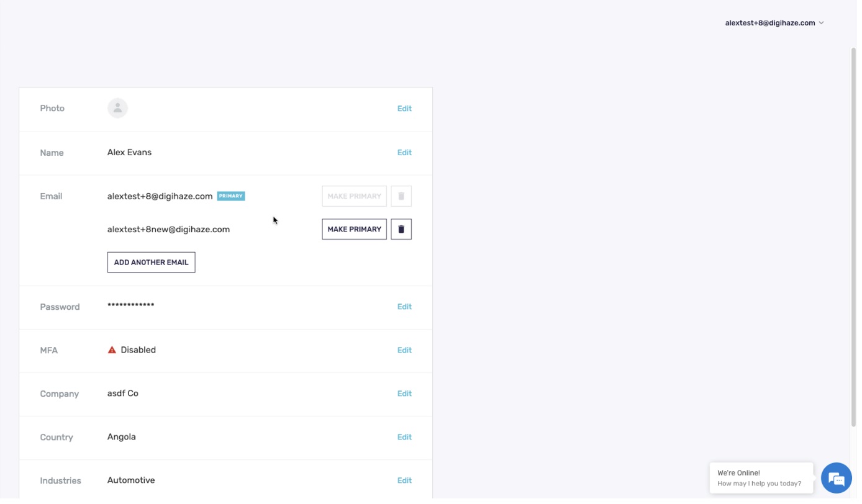Edit the MFA setting
The image size is (862, 504).
(x=404, y=351)
